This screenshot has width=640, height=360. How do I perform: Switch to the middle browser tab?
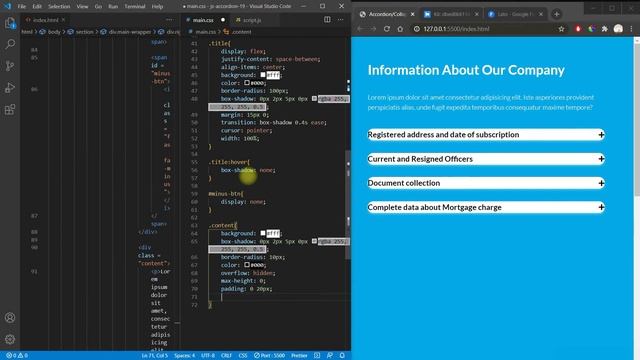[451, 14]
